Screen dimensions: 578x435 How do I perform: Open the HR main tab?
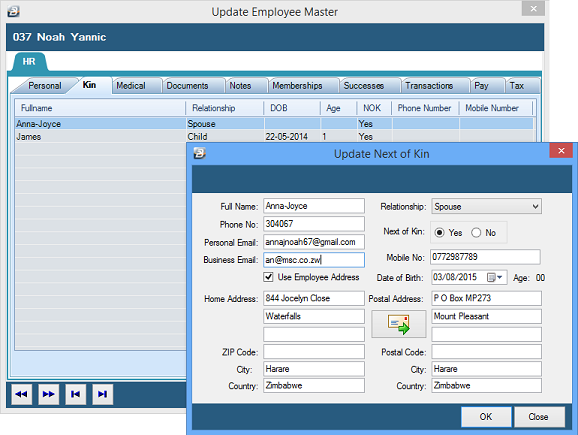pos(29,62)
